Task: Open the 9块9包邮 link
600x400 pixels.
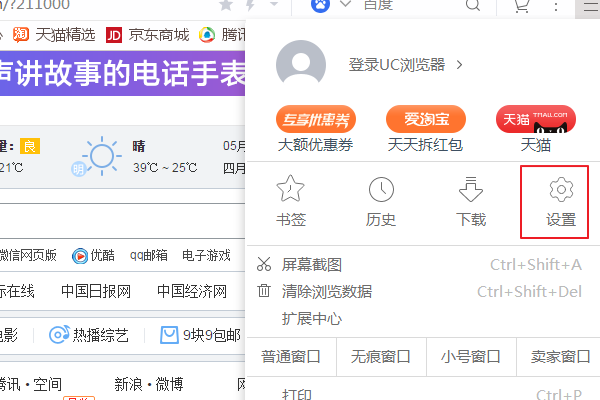Action: (x=212, y=335)
